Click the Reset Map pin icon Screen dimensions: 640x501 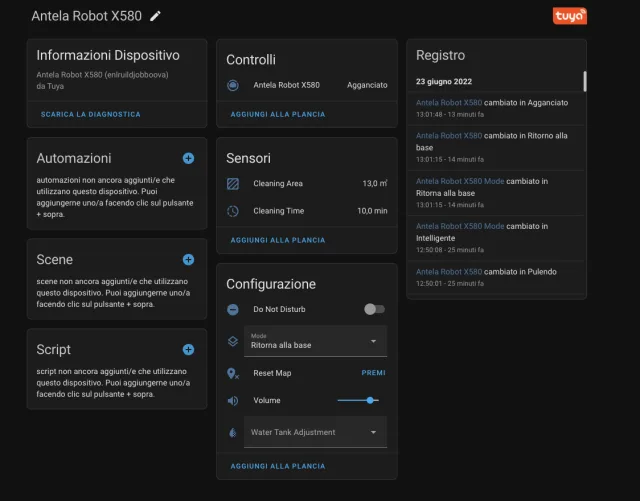tap(233, 373)
